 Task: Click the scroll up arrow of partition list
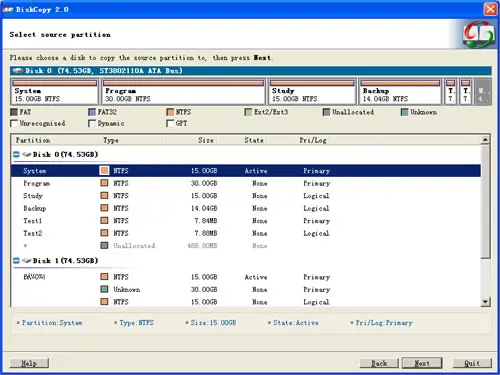(x=486, y=140)
